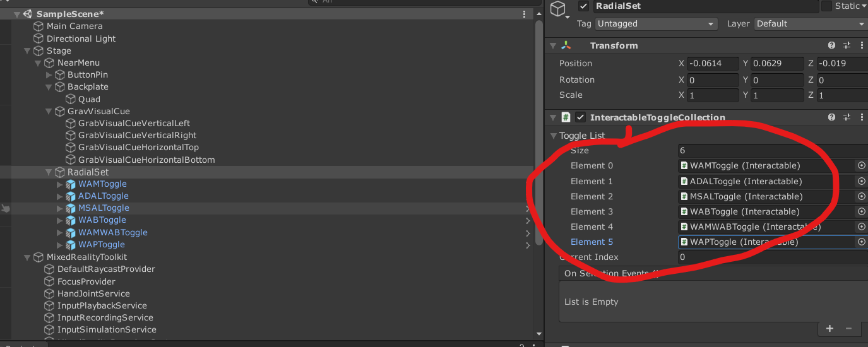This screenshot has width=868, height=347.
Task: Collapse the Stage object in hierarchy
Action: (27, 50)
